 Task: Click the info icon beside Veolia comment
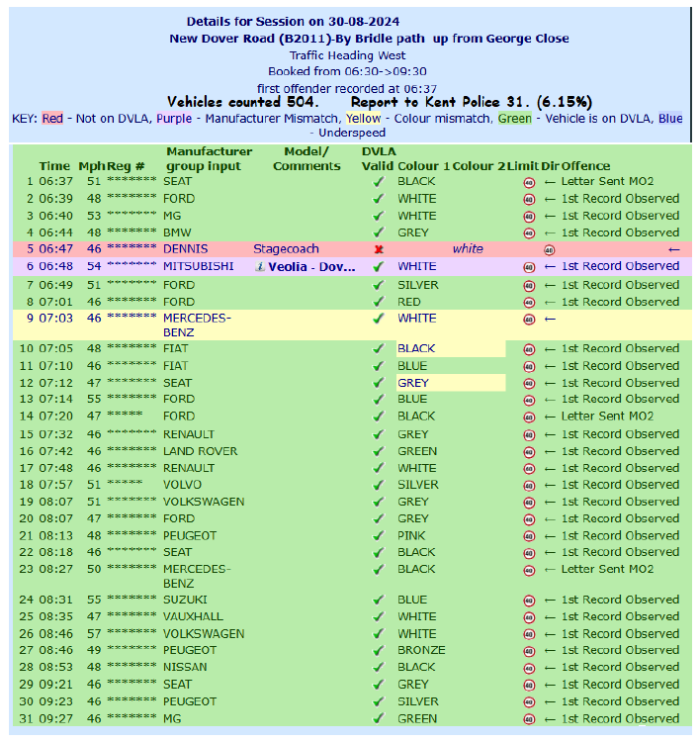(260, 267)
